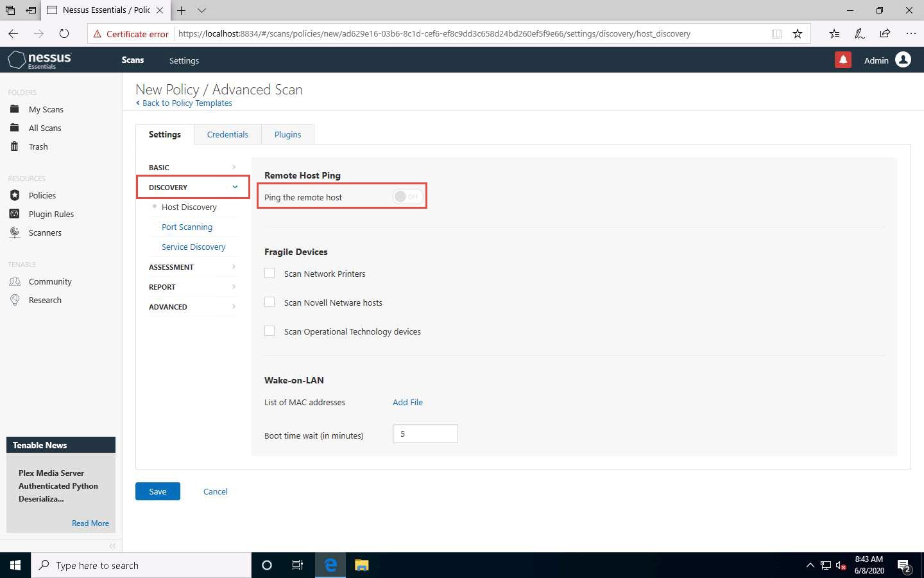
Task: Click the Plex Media Server news headline
Action: pos(58,486)
